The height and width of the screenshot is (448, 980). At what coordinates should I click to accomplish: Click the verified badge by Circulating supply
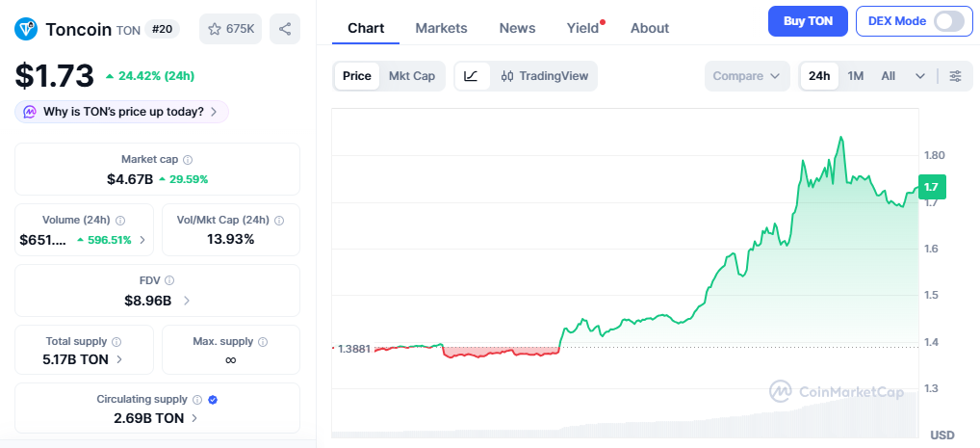pos(213,399)
